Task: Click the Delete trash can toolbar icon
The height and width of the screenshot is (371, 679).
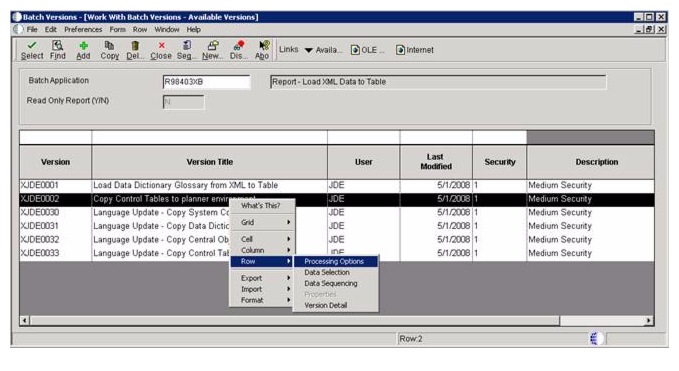Action: tap(135, 45)
